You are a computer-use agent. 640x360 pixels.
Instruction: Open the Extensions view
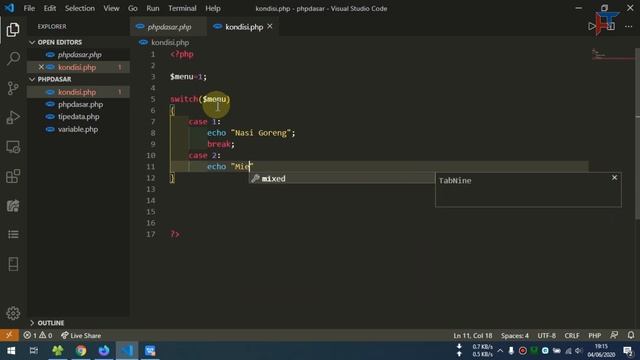point(13,176)
